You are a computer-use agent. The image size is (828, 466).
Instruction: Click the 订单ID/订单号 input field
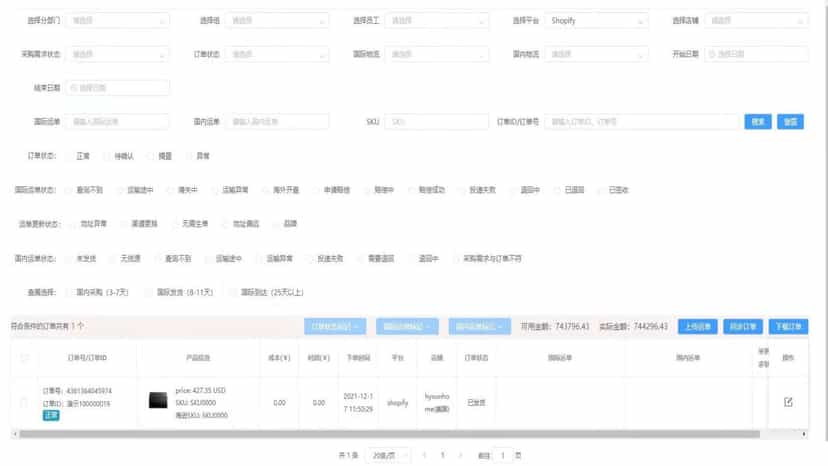point(641,122)
